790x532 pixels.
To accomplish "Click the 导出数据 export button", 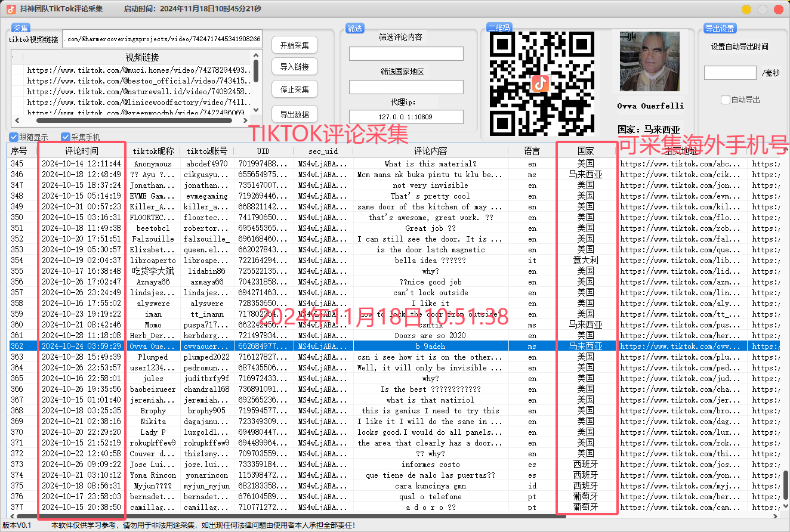I will (295, 115).
